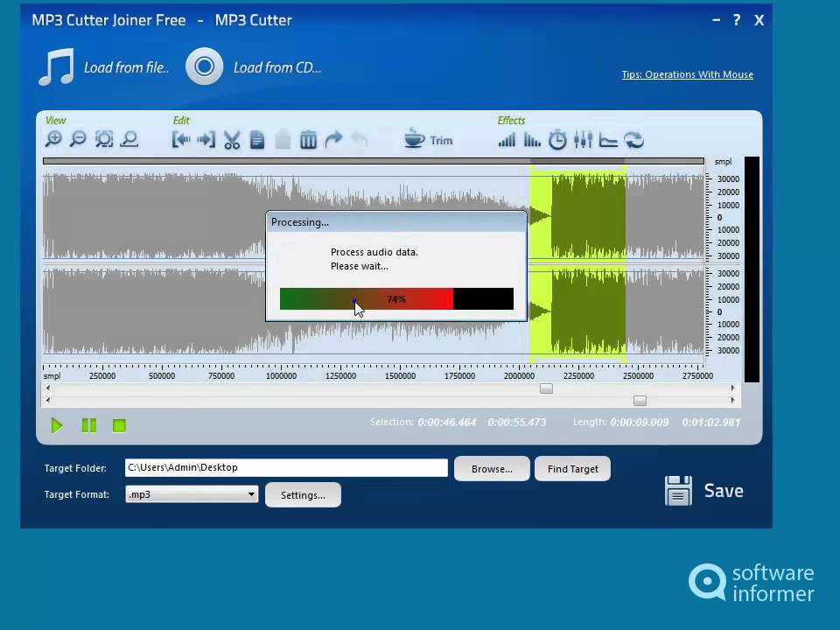Click the lower horizontal scrollbar thumb
Image resolution: width=840 pixels, height=630 pixels.
click(x=640, y=400)
